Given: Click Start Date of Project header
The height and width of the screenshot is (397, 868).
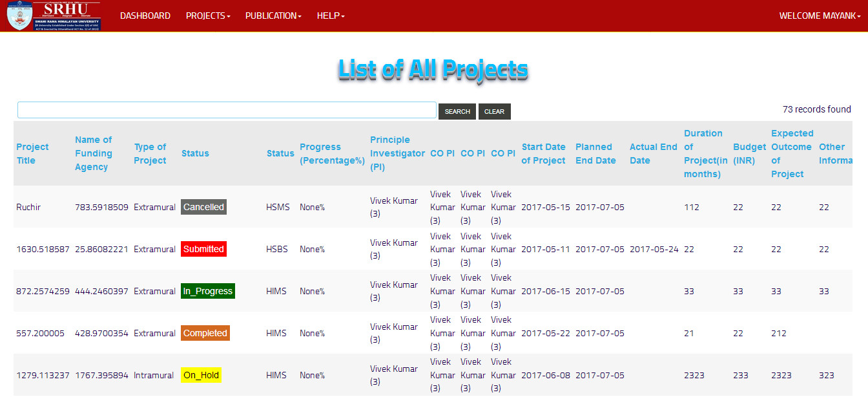Looking at the screenshot, I should pos(543,153).
